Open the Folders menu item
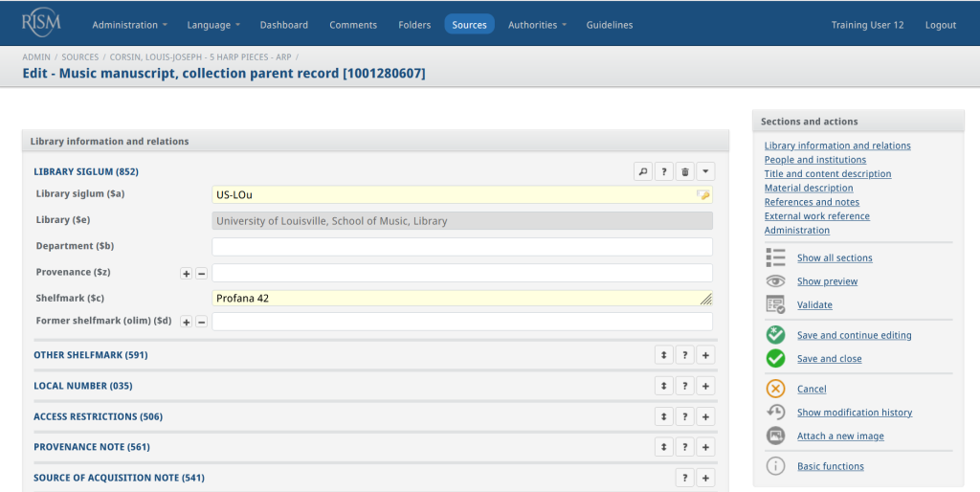 pyautogui.click(x=414, y=25)
